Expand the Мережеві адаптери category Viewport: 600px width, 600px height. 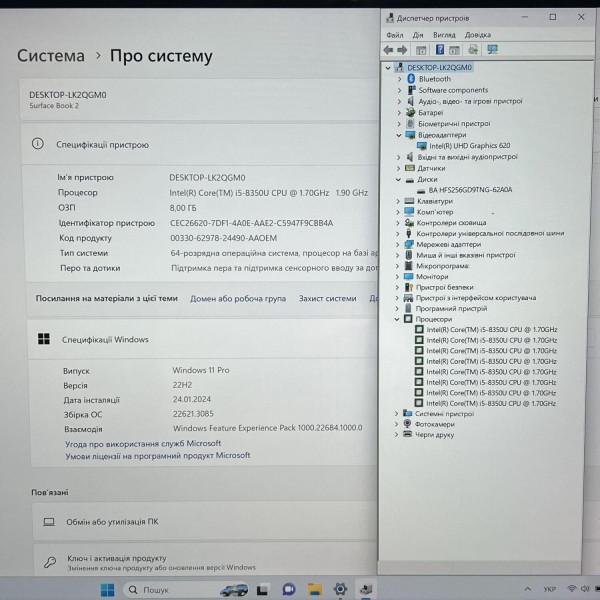pyautogui.click(x=398, y=245)
